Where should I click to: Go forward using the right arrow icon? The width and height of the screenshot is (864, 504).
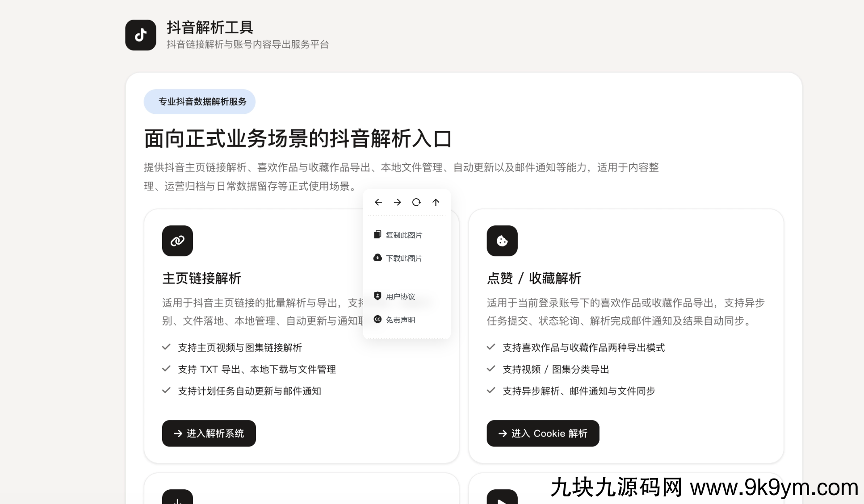pyautogui.click(x=397, y=202)
